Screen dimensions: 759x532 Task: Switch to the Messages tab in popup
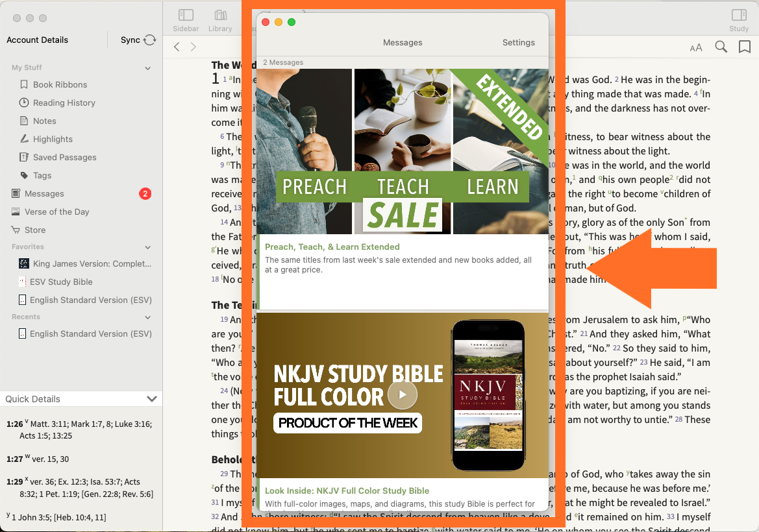(403, 43)
